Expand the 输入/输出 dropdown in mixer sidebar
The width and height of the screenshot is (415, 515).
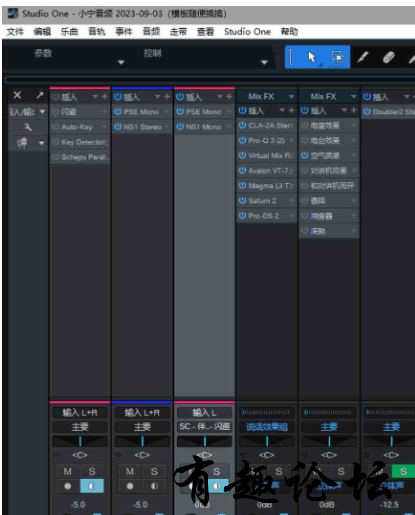(42, 112)
